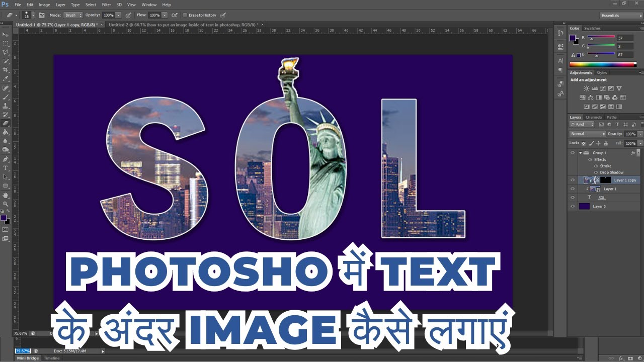Image resolution: width=644 pixels, height=362 pixels.
Task: Open the Styles tab
Action: tap(602, 73)
